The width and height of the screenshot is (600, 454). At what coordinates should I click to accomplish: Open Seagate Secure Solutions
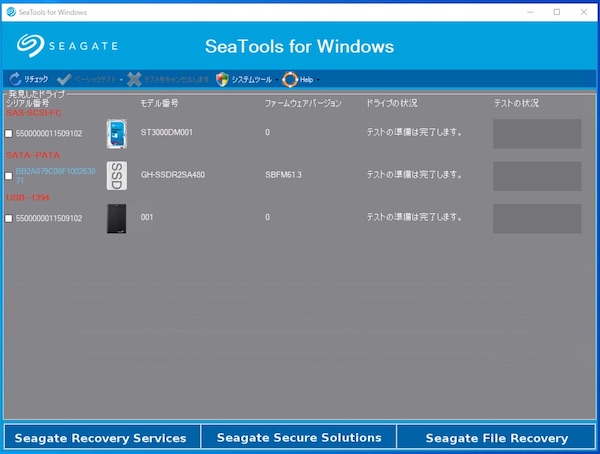pos(299,437)
